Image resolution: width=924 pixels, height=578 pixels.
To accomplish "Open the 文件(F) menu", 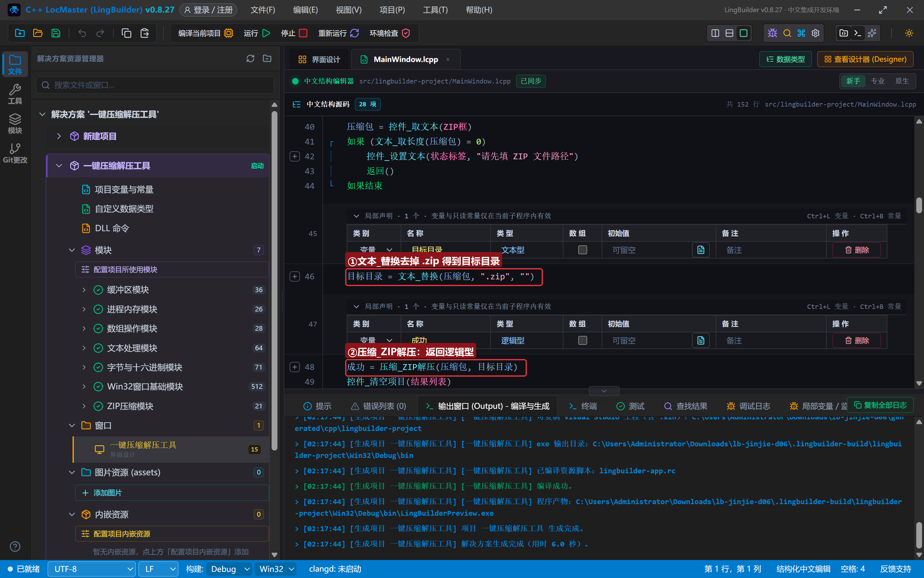I will click(x=263, y=10).
